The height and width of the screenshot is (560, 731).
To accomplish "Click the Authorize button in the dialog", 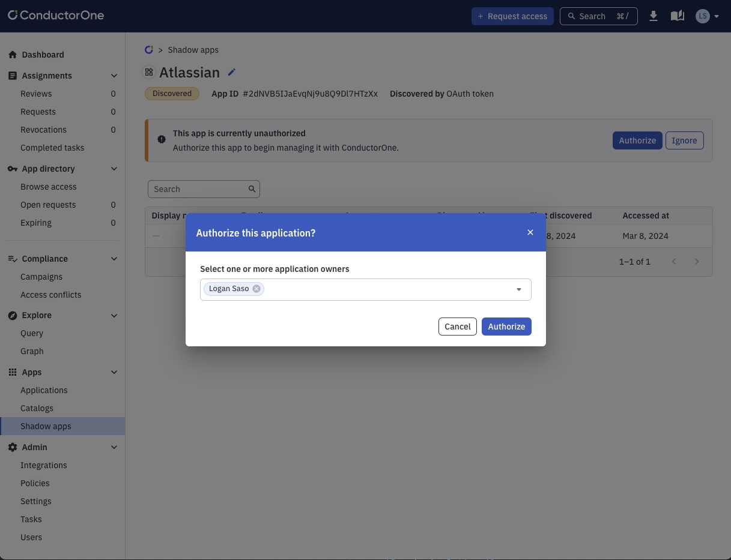I will 506,327.
